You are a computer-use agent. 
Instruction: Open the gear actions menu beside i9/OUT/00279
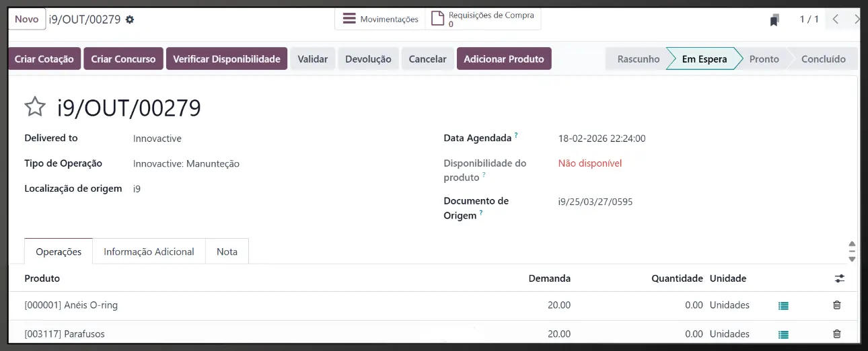click(x=130, y=19)
